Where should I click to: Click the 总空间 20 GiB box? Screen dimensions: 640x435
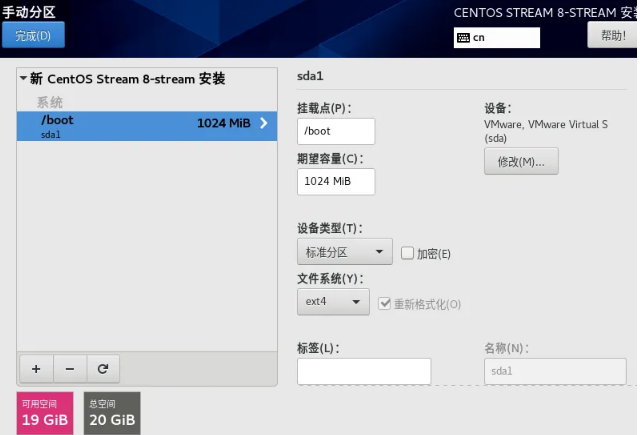[x=112, y=413]
